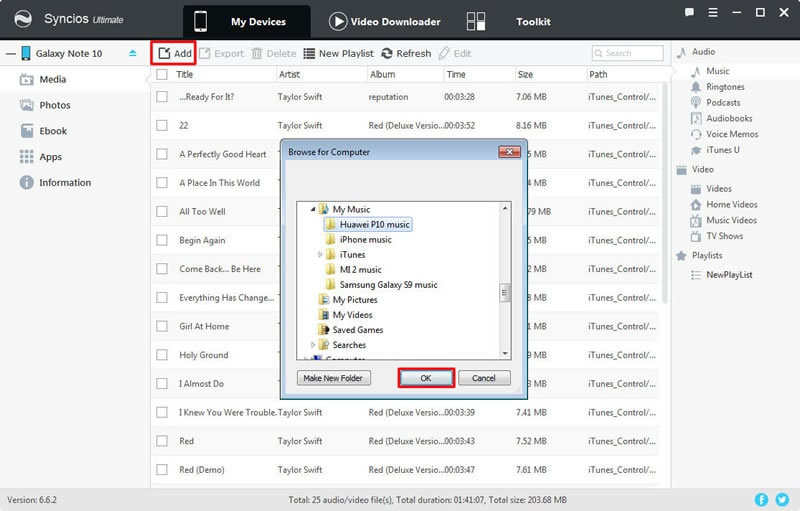This screenshot has width=800, height=511.
Task: Expand the iTunes folder in dialog
Action: [320, 254]
